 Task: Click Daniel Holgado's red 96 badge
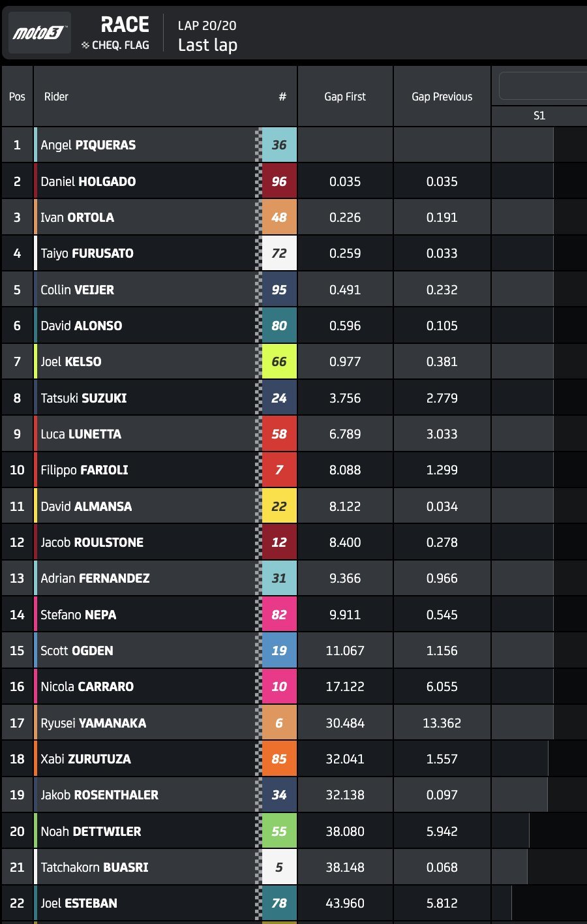point(279,181)
